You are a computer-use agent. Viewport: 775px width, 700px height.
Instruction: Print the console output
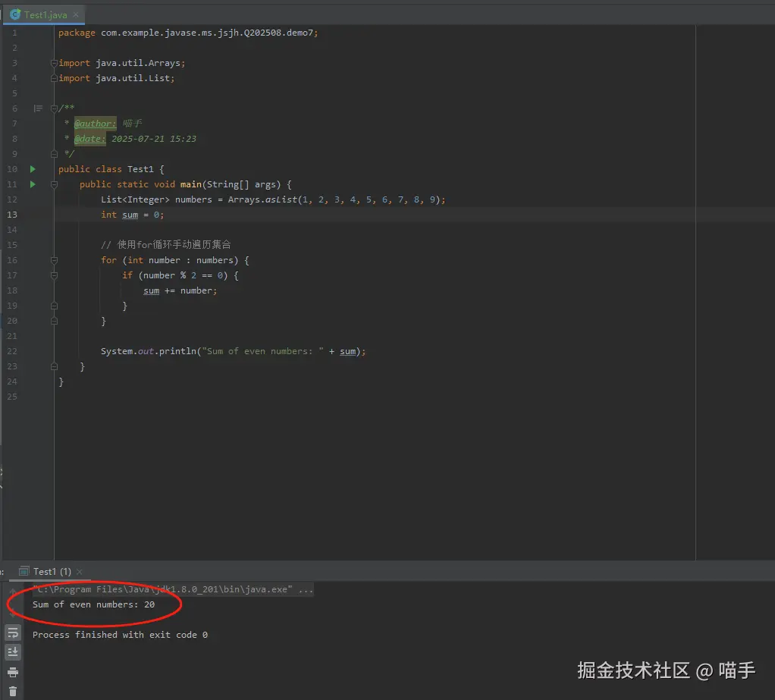13,672
